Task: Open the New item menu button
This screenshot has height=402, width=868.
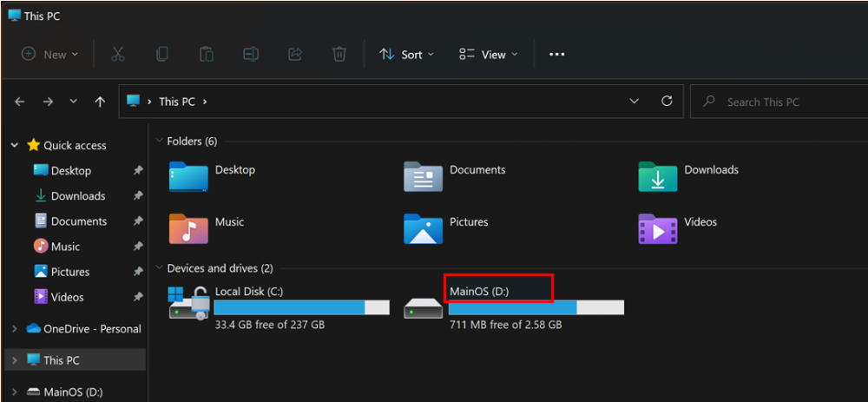Action: click(x=49, y=54)
